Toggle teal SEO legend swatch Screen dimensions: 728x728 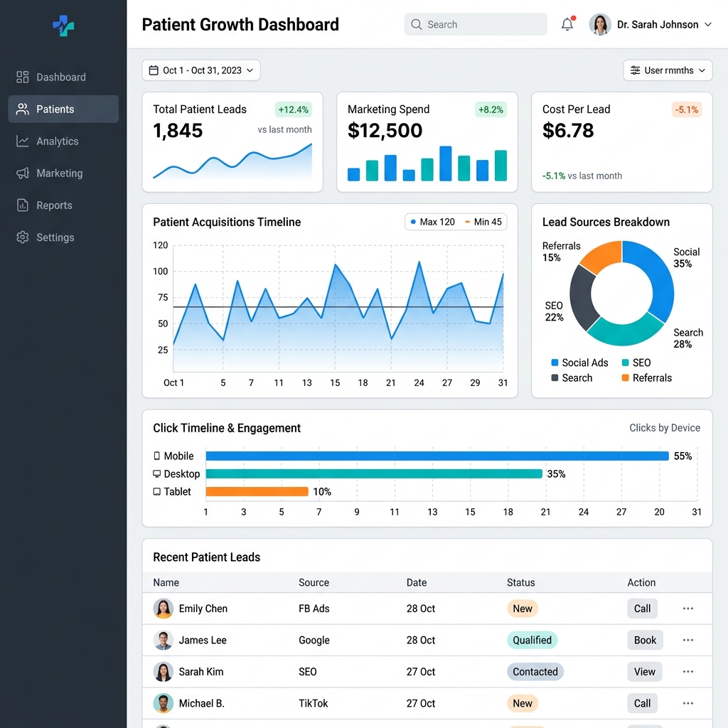click(626, 363)
